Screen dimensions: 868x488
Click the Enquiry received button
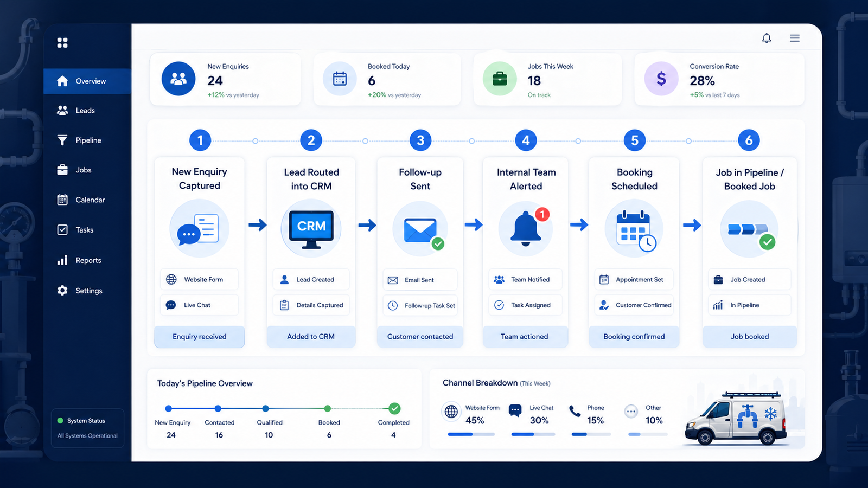[x=200, y=337]
